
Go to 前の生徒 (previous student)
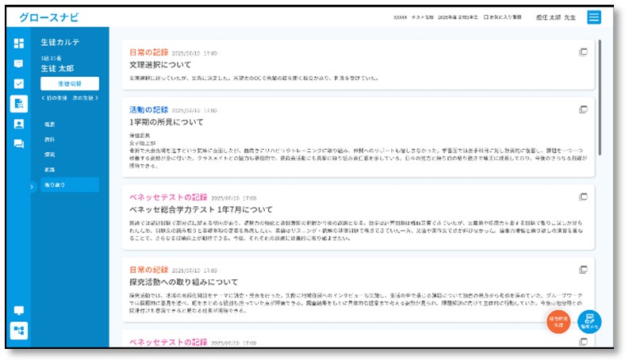(x=55, y=98)
